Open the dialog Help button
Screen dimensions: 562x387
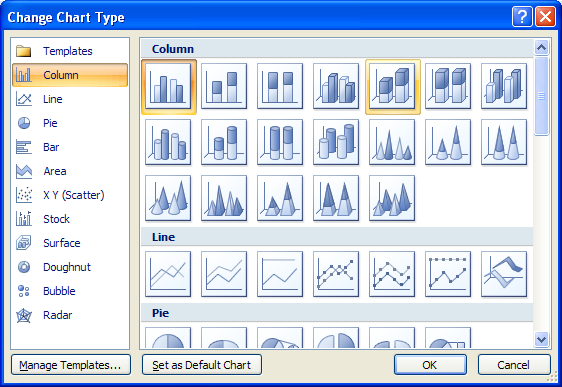click(522, 16)
